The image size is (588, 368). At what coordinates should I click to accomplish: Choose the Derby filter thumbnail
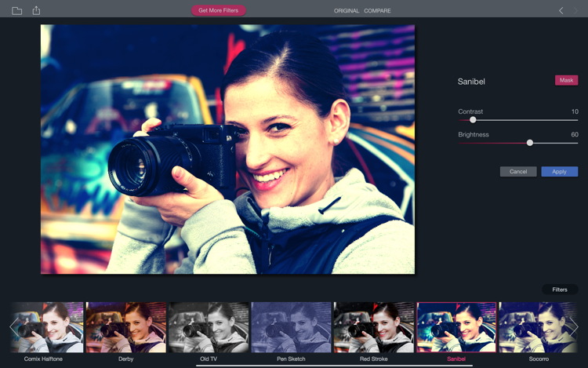pos(125,326)
